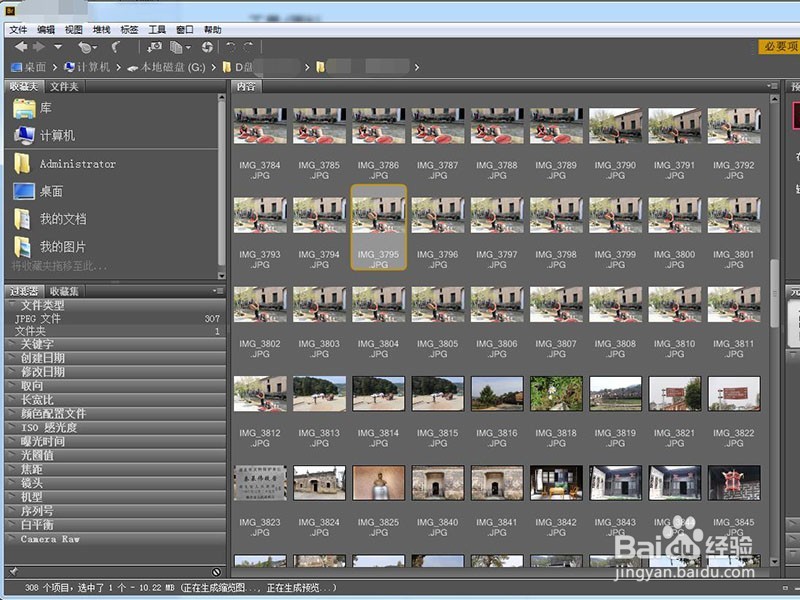
Task: Click the clear filter icon
Action: [216, 572]
